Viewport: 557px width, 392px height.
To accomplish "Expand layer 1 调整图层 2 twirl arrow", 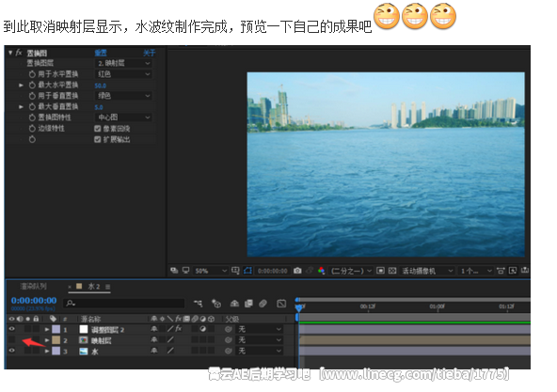I will click(x=47, y=330).
